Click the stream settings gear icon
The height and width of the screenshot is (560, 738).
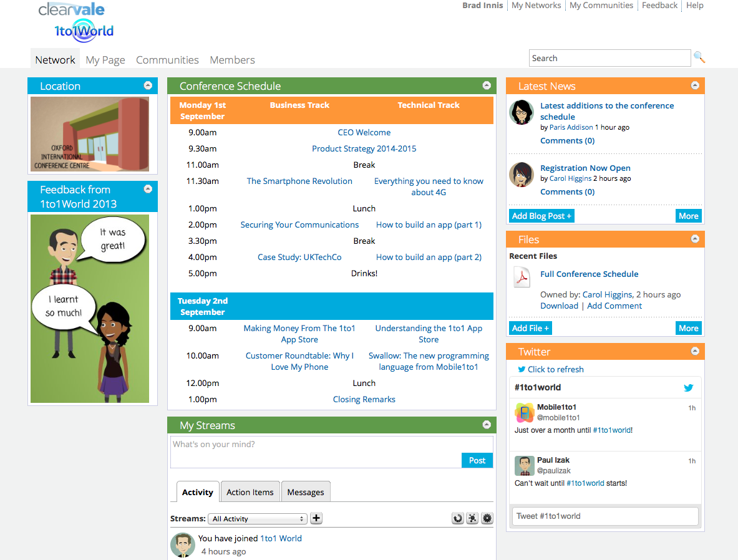coord(487,518)
